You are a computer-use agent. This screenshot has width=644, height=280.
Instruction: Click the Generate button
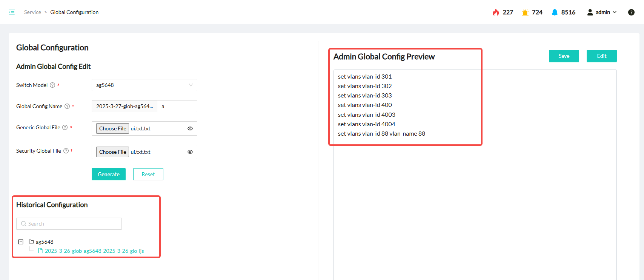(108, 174)
